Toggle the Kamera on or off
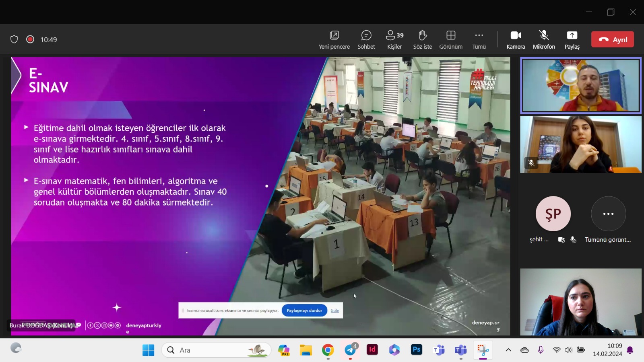 [x=516, y=39]
